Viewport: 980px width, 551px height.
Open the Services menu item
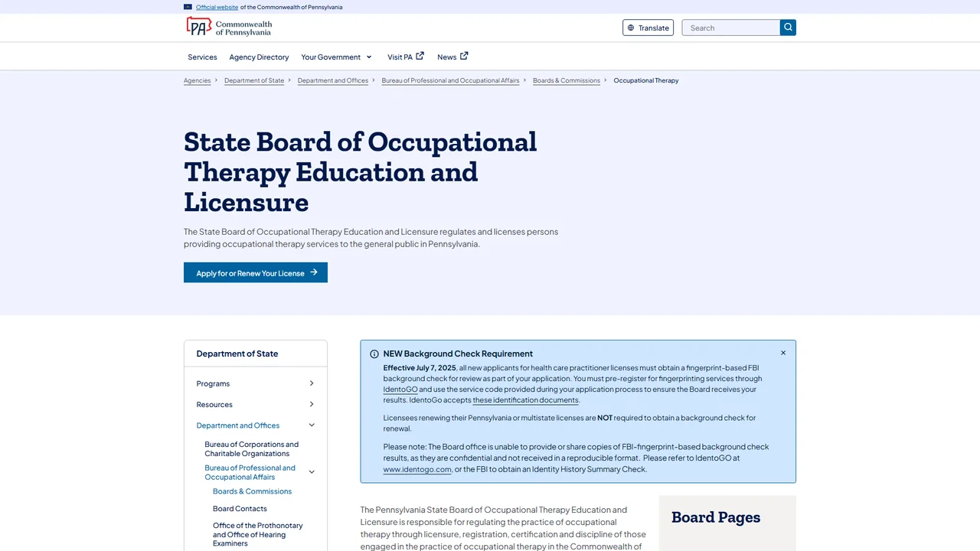tap(202, 57)
